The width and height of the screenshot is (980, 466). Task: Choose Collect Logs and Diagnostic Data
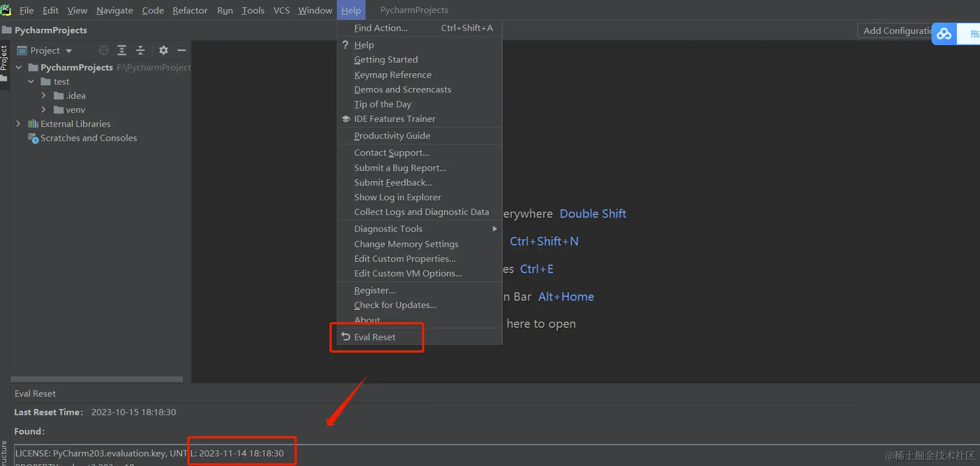[419, 212]
